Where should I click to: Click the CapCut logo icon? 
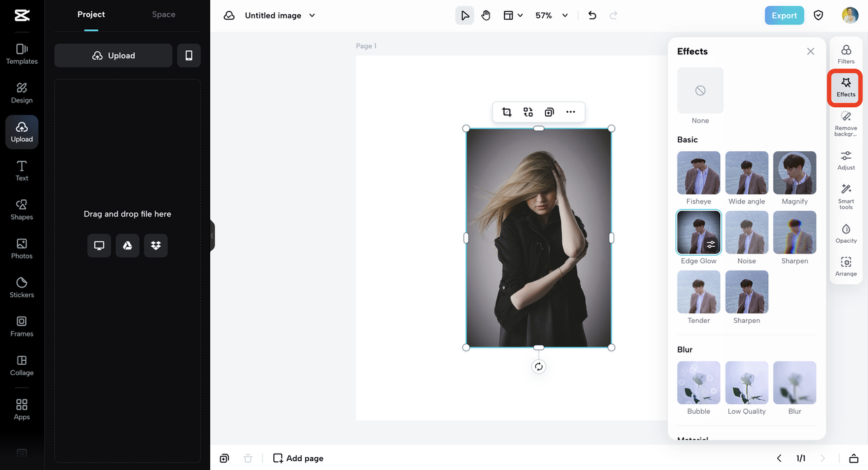pos(22,16)
